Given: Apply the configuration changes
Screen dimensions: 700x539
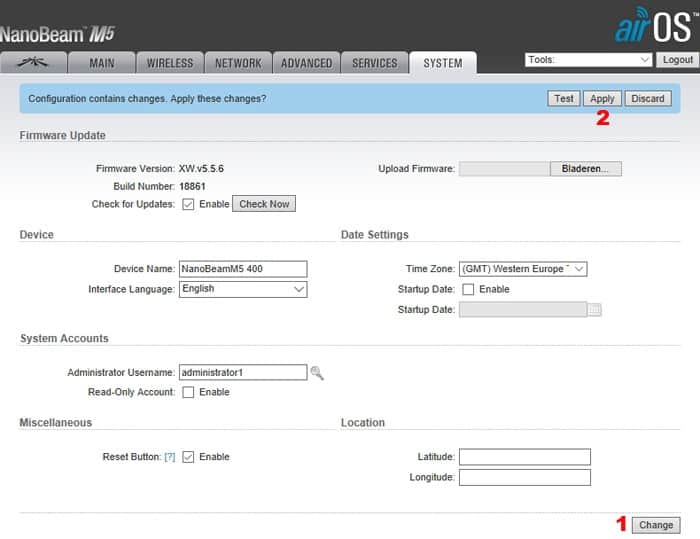Looking at the screenshot, I should [602, 99].
